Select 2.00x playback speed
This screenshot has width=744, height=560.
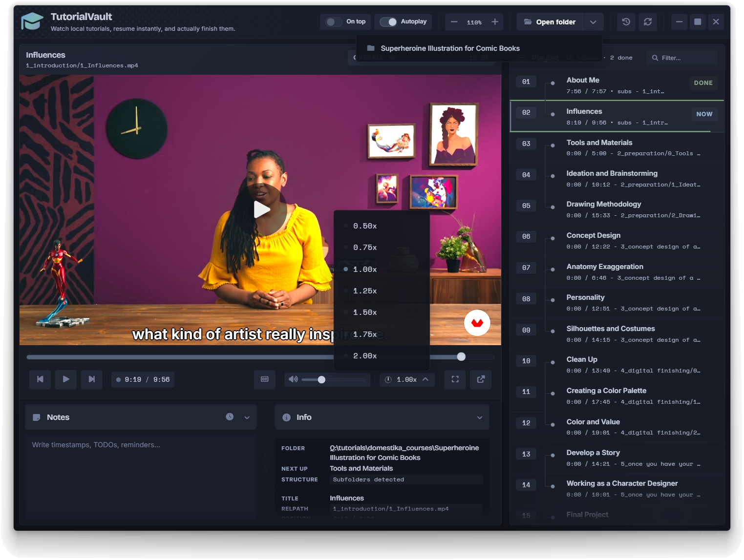(382, 356)
